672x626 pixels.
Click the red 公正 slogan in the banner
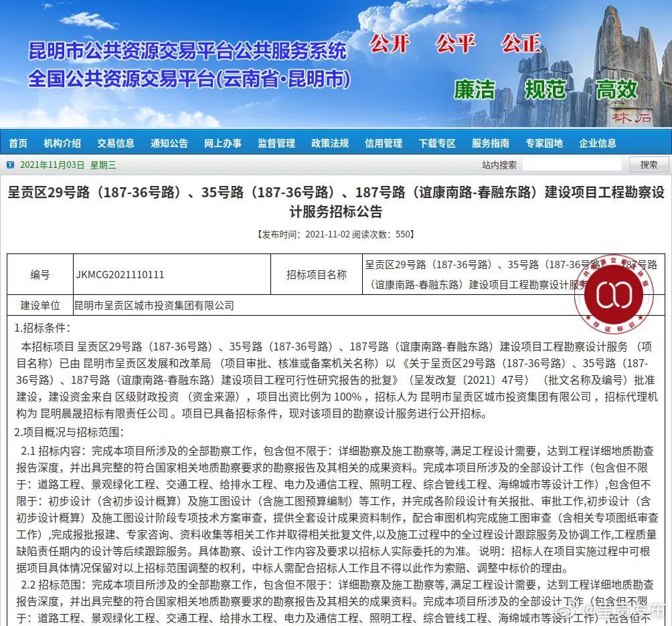pos(521,43)
